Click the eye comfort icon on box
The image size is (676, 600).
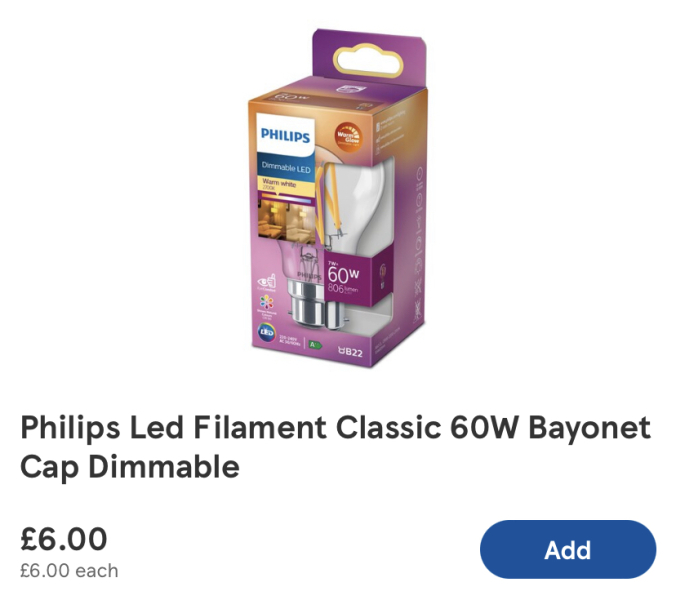pos(266,281)
